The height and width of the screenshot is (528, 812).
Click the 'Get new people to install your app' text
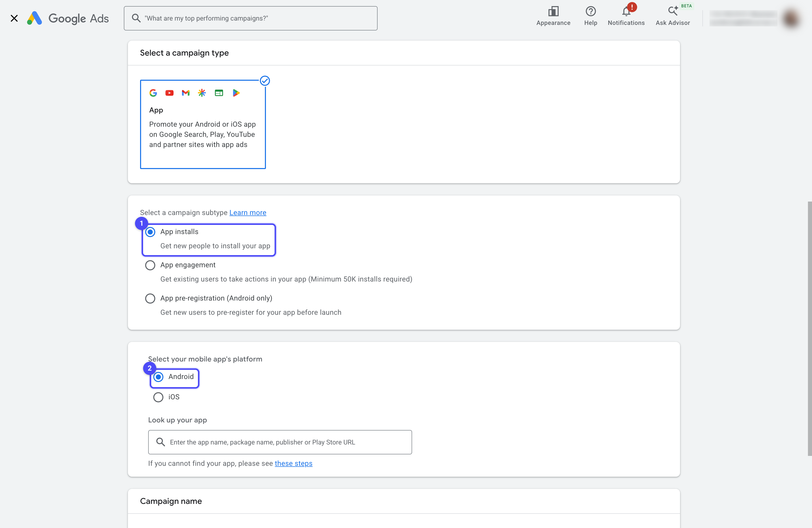[215, 246]
